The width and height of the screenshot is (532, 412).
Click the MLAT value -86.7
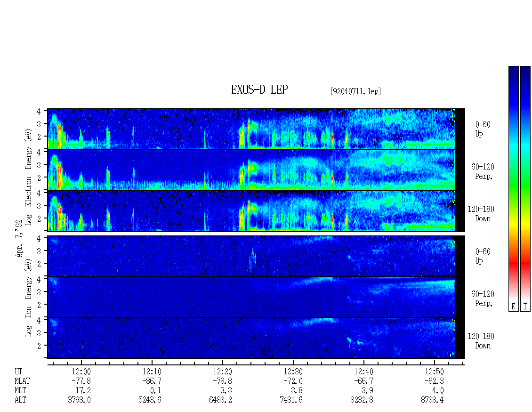152,381
